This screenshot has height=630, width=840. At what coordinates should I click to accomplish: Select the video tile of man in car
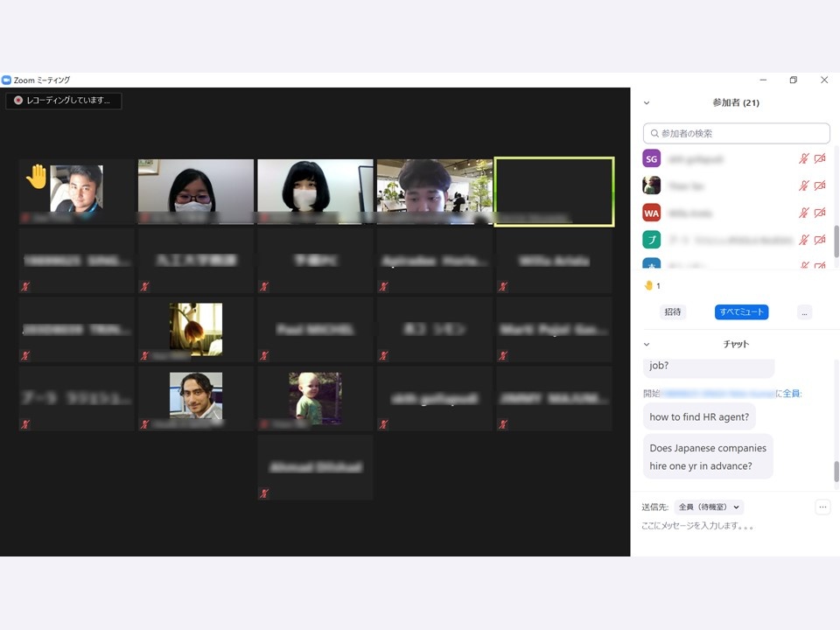(x=76, y=191)
